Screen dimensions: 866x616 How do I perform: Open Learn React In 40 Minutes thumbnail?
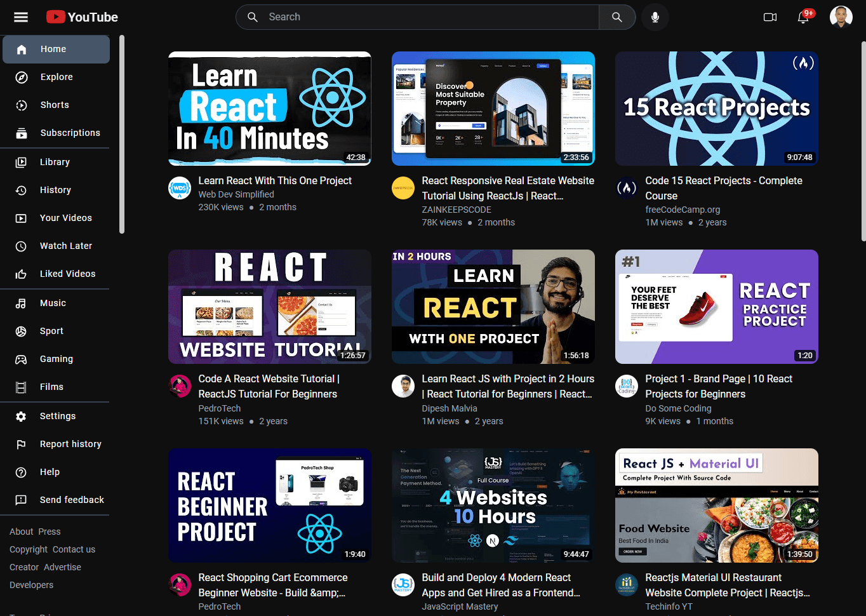(270, 109)
